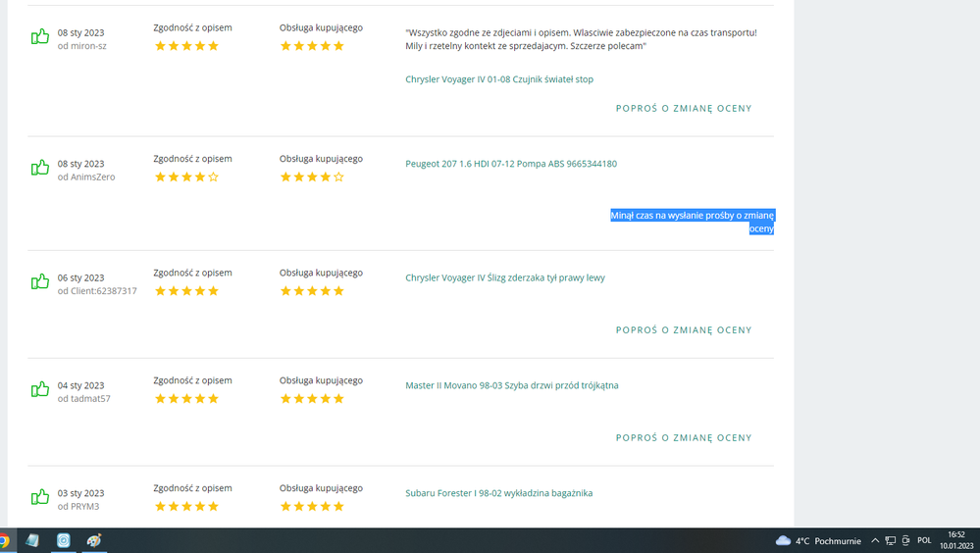Request rating change for Client:62387317 review
Screen dimensions: 980x553
click(x=684, y=330)
